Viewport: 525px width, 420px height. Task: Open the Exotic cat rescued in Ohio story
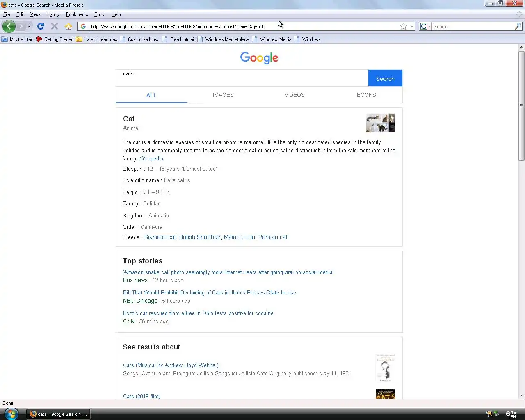click(x=198, y=313)
